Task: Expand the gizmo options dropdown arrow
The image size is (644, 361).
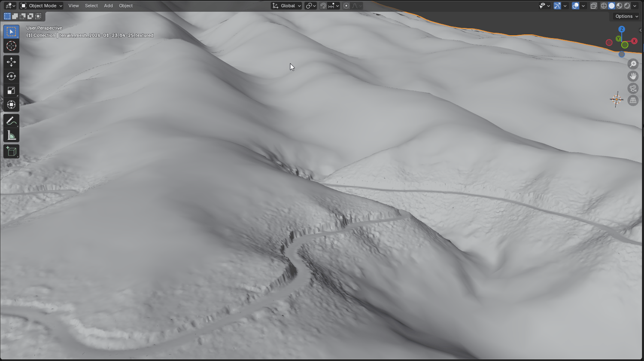Action: [x=565, y=6]
